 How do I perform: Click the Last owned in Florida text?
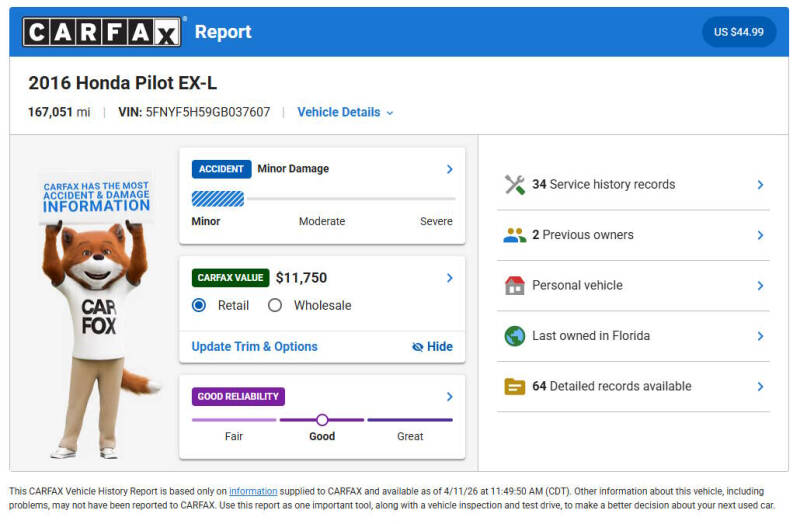tap(591, 336)
